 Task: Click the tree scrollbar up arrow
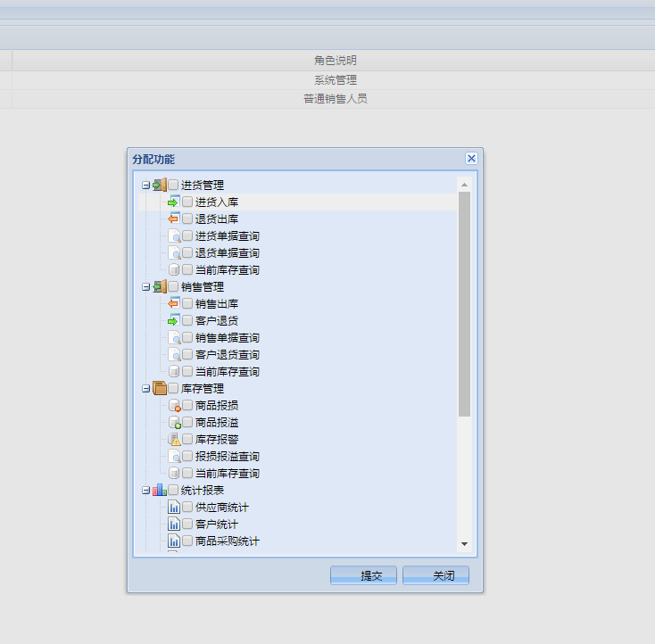[x=464, y=185]
